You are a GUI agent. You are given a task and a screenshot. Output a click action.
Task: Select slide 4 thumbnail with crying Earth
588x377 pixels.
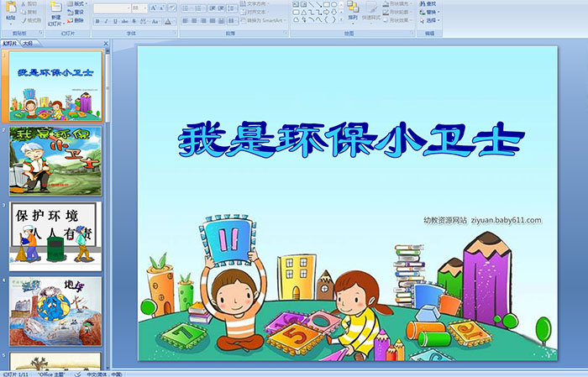[x=55, y=312]
